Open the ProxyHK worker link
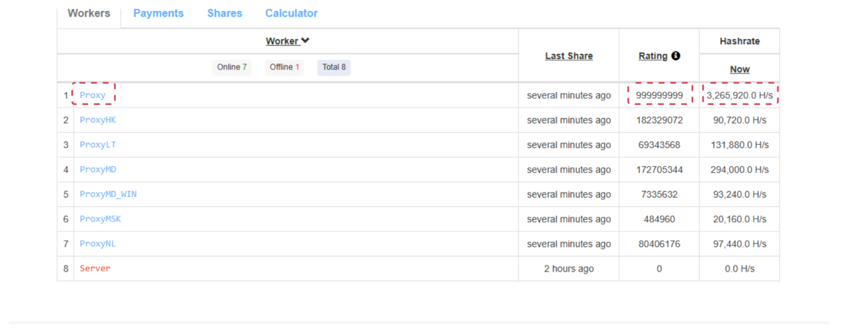 [x=98, y=120]
